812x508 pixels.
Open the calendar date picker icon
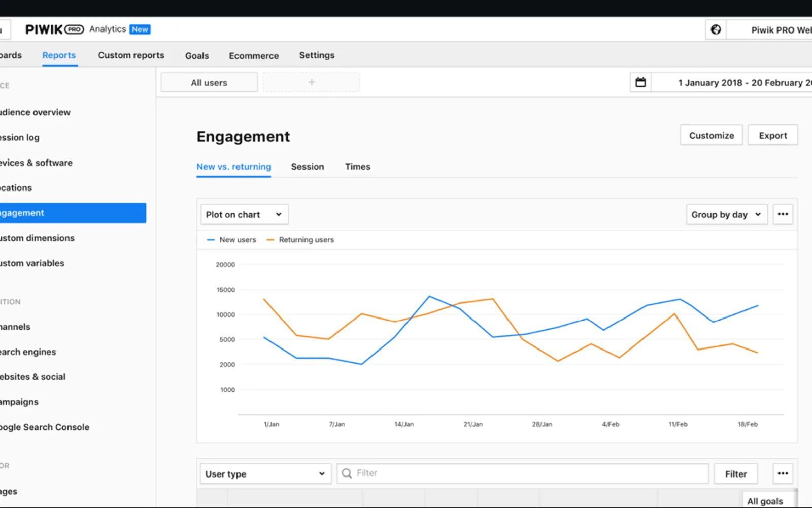[640, 82]
